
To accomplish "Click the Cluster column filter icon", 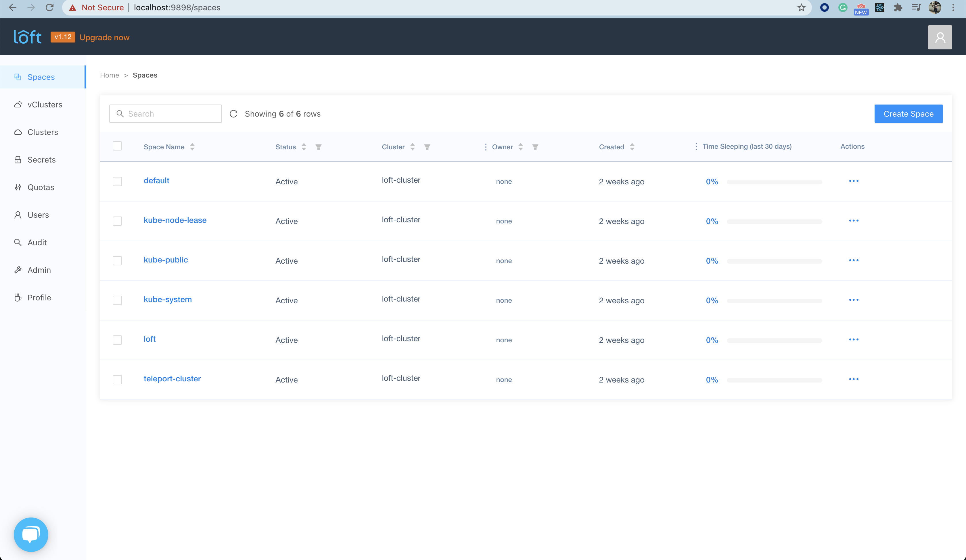I will pos(427,147).
